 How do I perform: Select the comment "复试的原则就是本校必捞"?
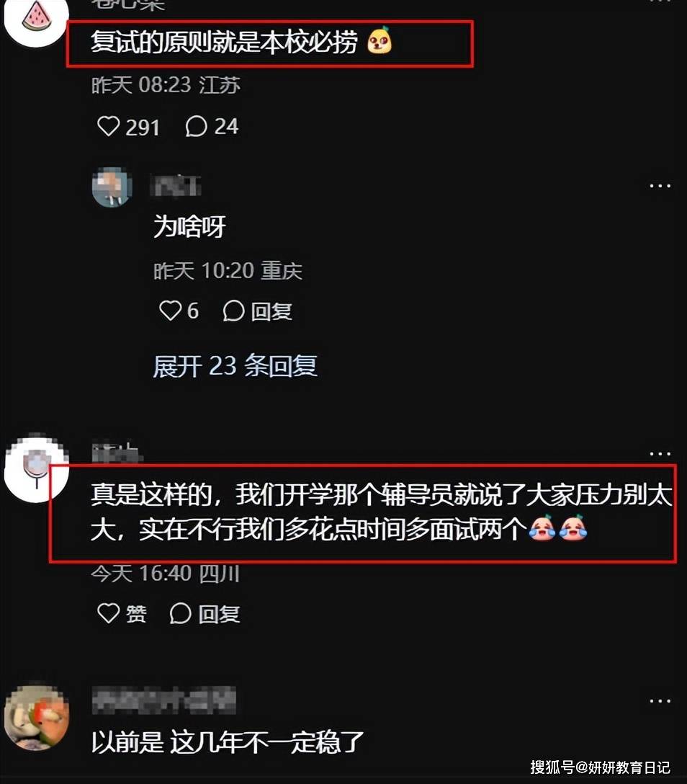pyautogui.click(x=225, y=42)
